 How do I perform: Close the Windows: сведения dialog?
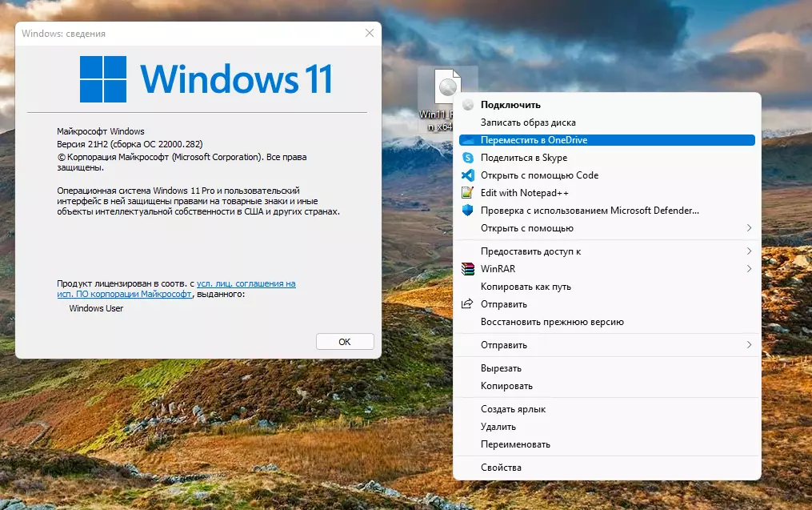[370, 33]
